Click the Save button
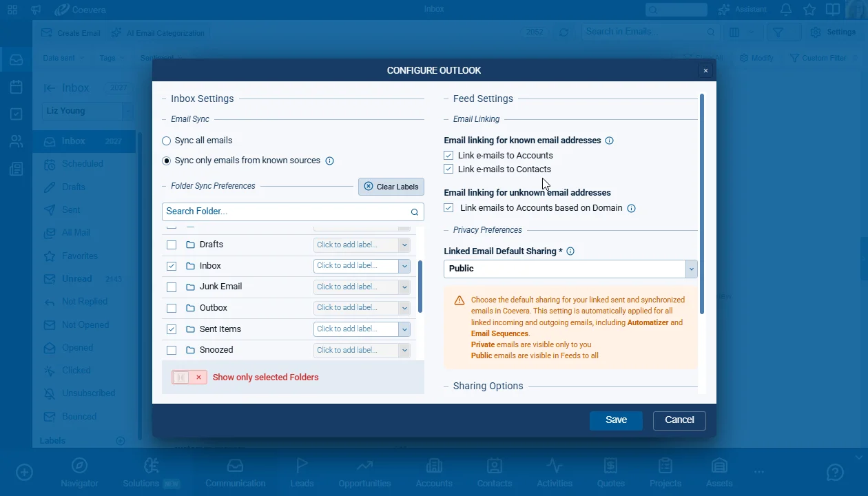Image resolution: width=868 pixels, height=496 pixels. tap(616, 420)
